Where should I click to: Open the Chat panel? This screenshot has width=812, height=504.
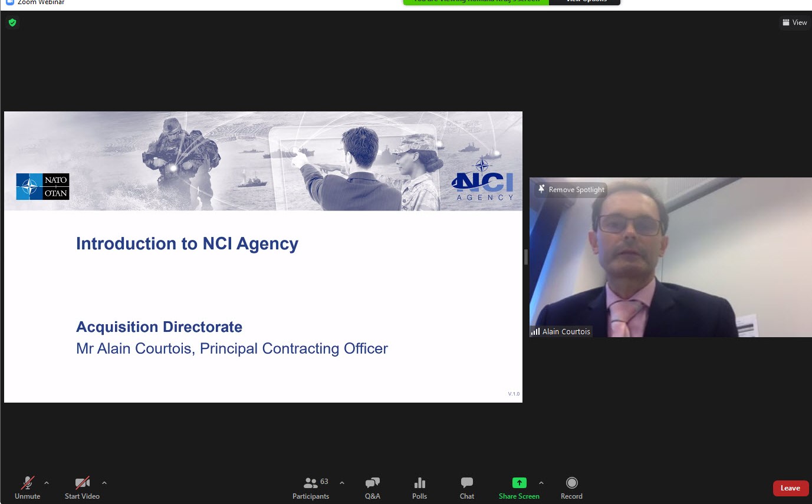tap(467, 488)
